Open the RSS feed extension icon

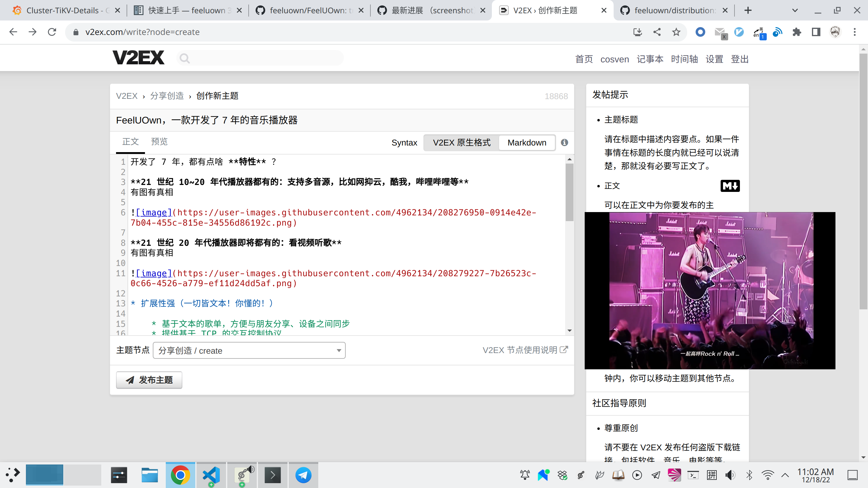pos(777,32)
